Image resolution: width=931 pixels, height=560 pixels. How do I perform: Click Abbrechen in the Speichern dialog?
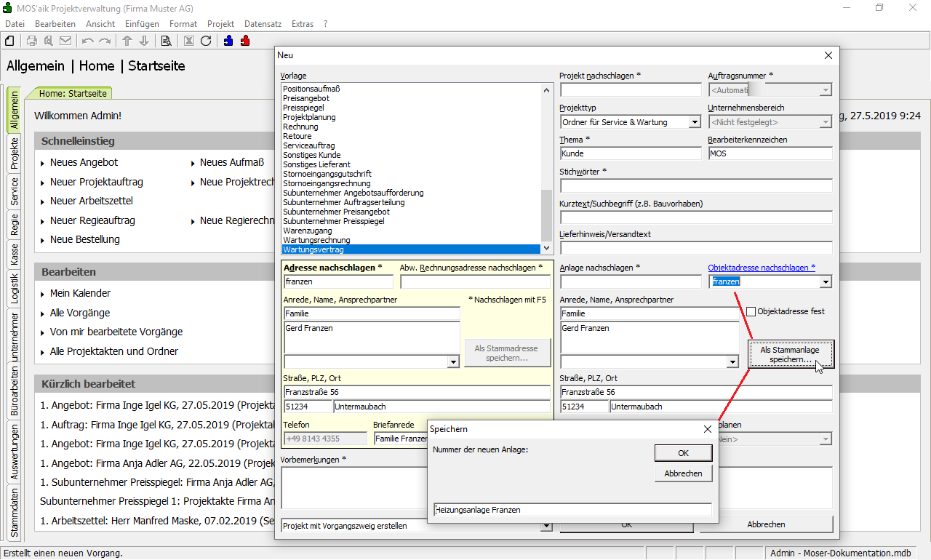[683, 473]
